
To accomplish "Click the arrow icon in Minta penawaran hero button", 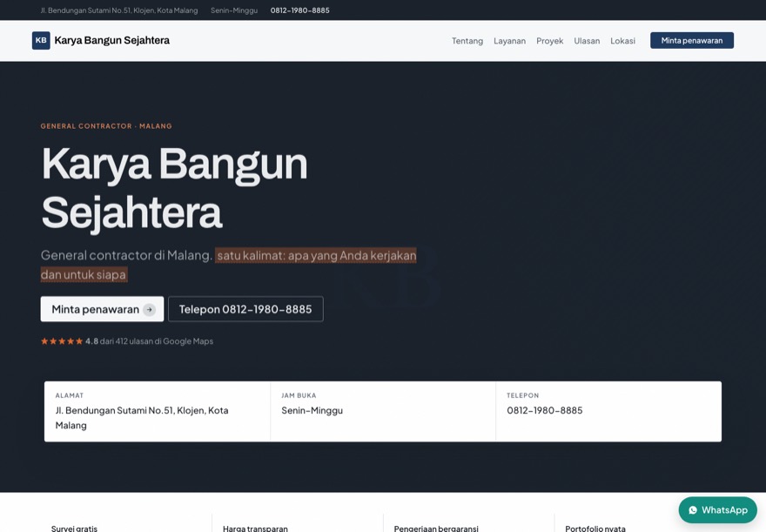I will pos(150,310).
